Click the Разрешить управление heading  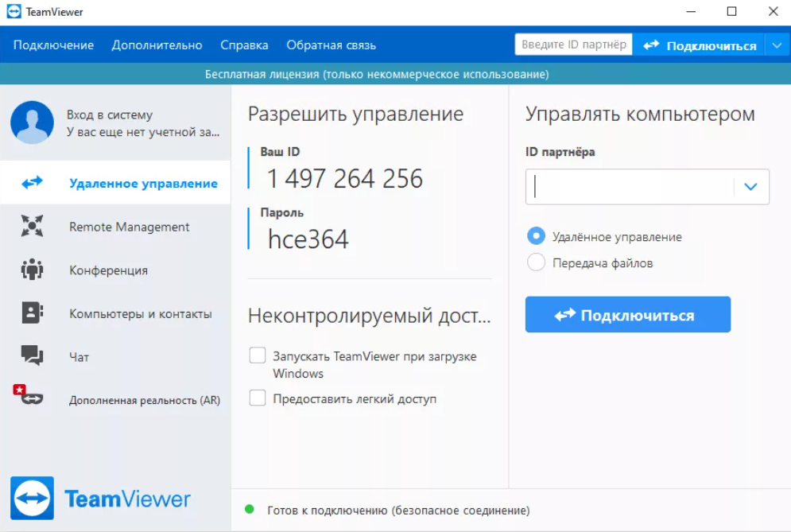click(x=355, y=114)
